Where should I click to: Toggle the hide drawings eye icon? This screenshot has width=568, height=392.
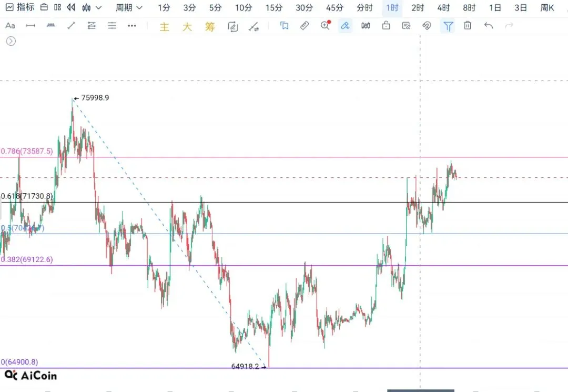[x=427, y=25]
